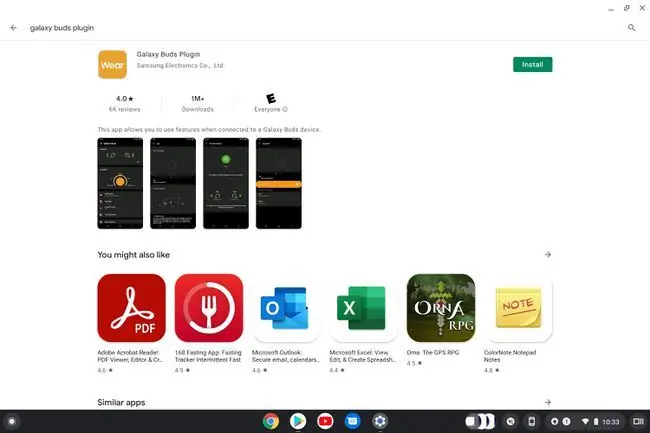Open the third screenshot with green circle
This screenshot has height=433, width=650.
(226, 183)
